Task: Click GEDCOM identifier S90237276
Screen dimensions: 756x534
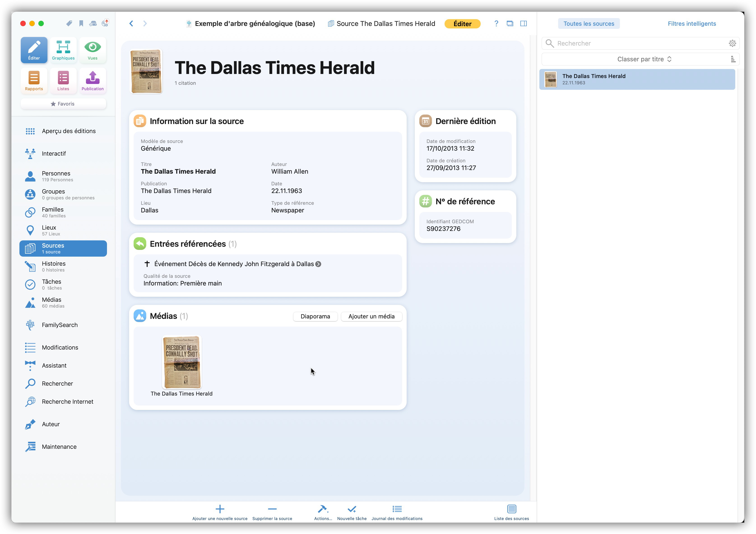Action: 443,229
